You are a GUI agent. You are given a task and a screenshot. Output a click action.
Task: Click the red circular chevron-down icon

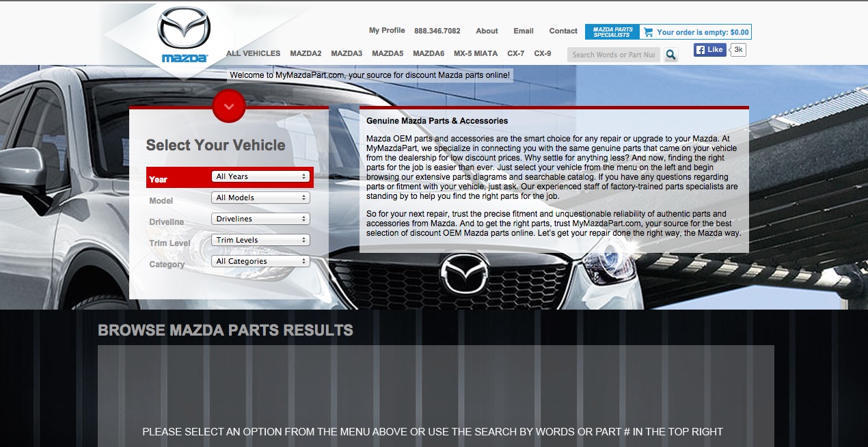[228, 106]
